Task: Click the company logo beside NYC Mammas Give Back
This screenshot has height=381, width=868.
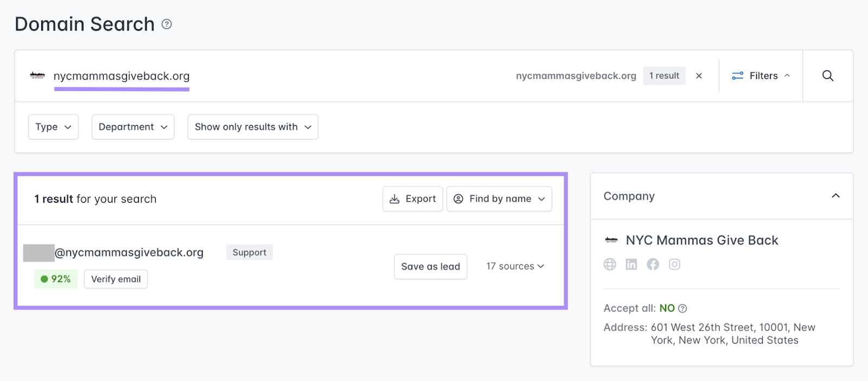Action: click(x=611, y=240)
